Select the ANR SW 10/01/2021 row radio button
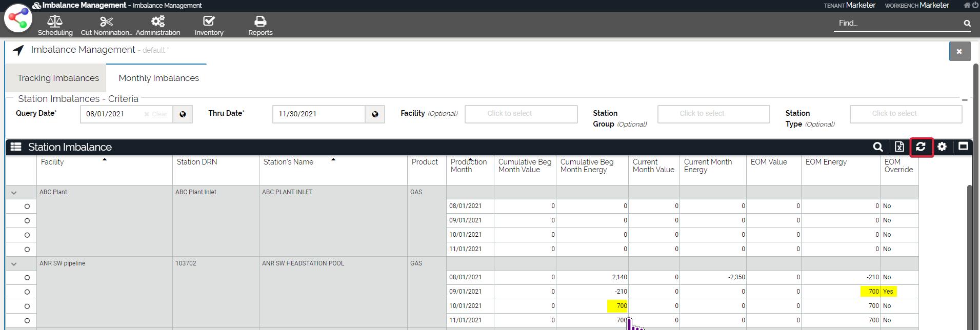Screen dimensions: 980x330 tap(27, 306)
